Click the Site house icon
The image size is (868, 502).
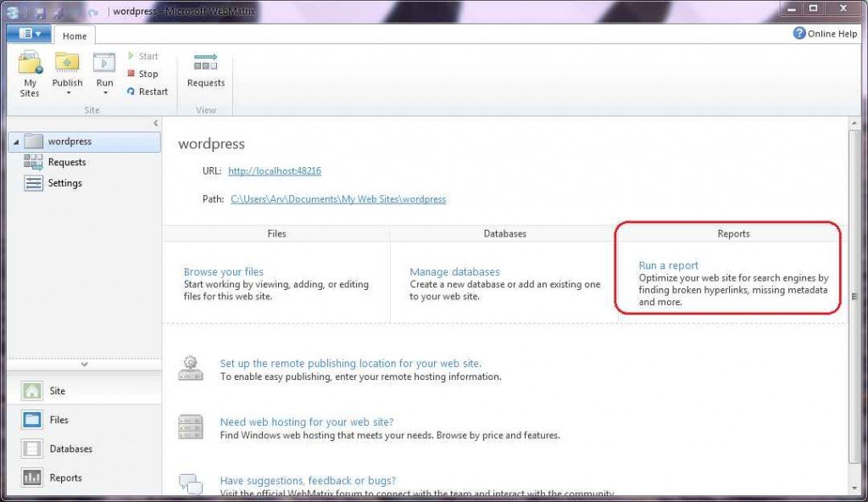[31, 391]
